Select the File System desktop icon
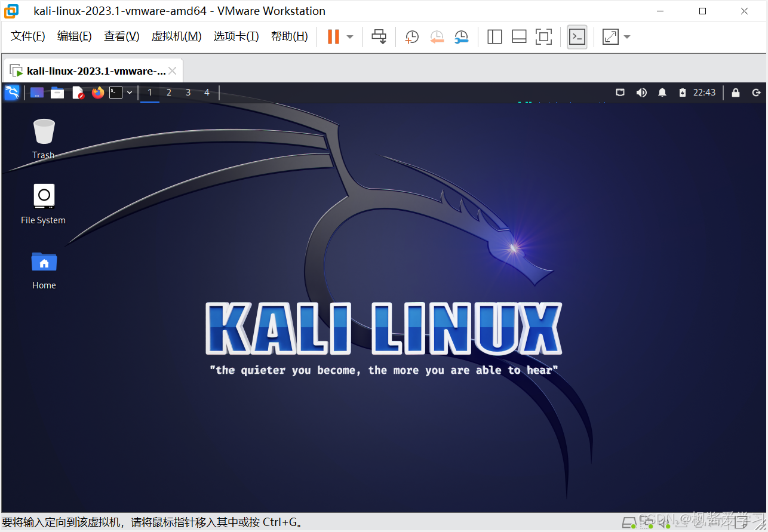Image resolution: width=768 pixels, height=532 pixels. tap(44, 204)
